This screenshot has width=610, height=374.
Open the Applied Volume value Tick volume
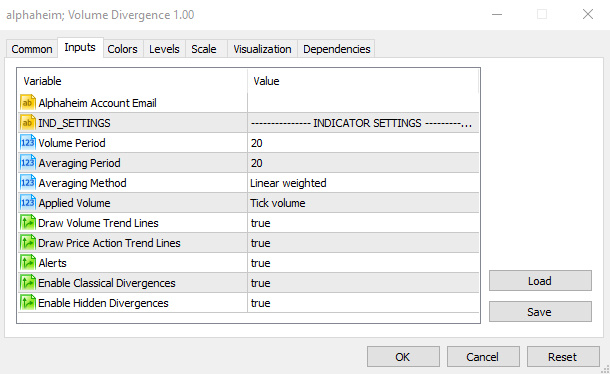click(x=363, y=203)
